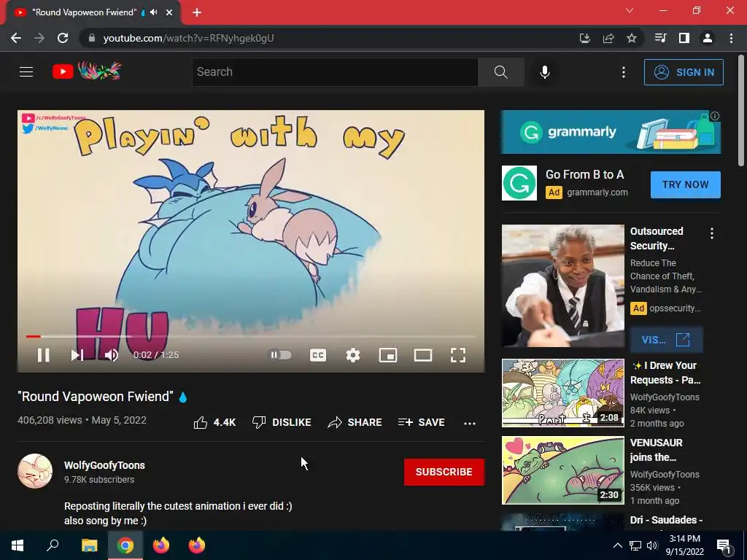Open YouTube settings three-dot menu
747x560 pixels.
623,72
